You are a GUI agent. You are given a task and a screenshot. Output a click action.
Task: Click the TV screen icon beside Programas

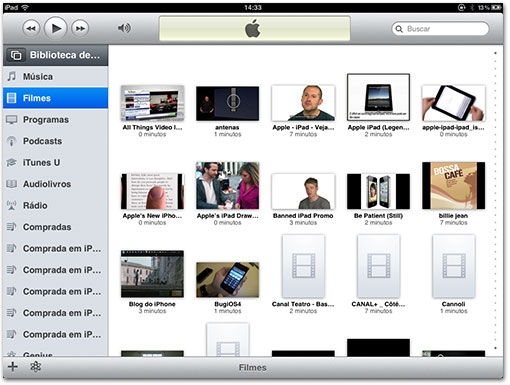point(12,120)
